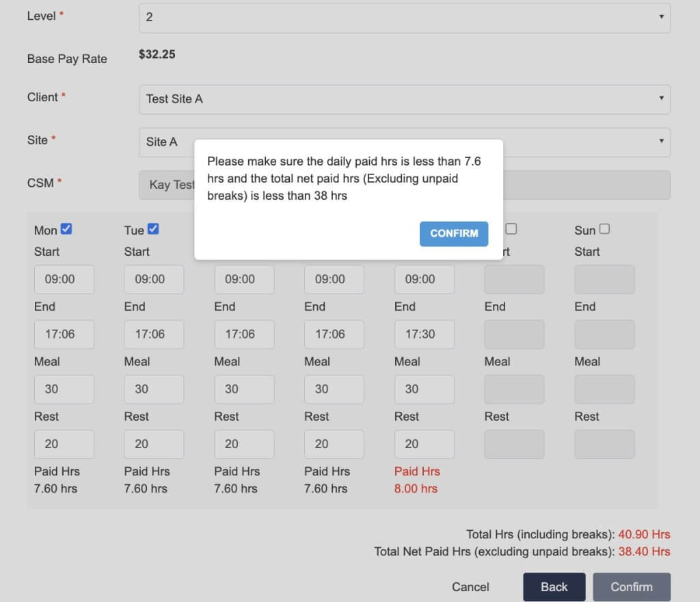Click the 40.90 Hrs total value
The height and width of the screenshot is (602, 700).
(x=644, y=534)
